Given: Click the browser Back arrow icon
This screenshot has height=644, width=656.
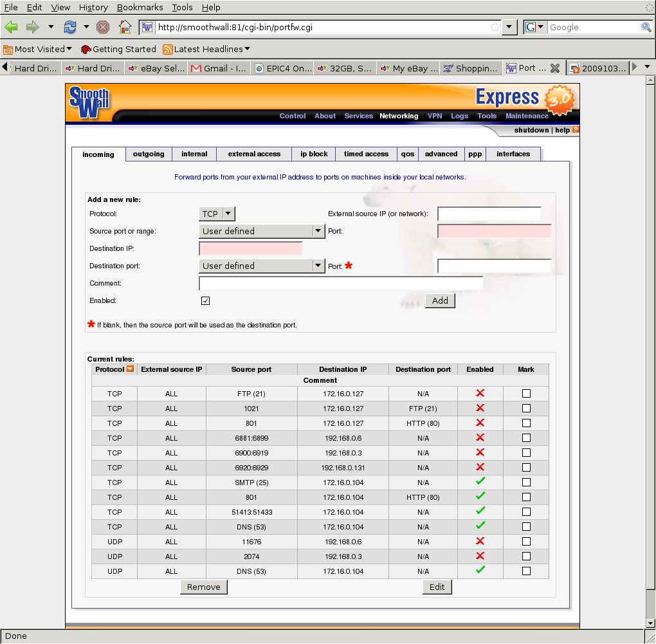Looking at the screenshot, I should [11, 27].
